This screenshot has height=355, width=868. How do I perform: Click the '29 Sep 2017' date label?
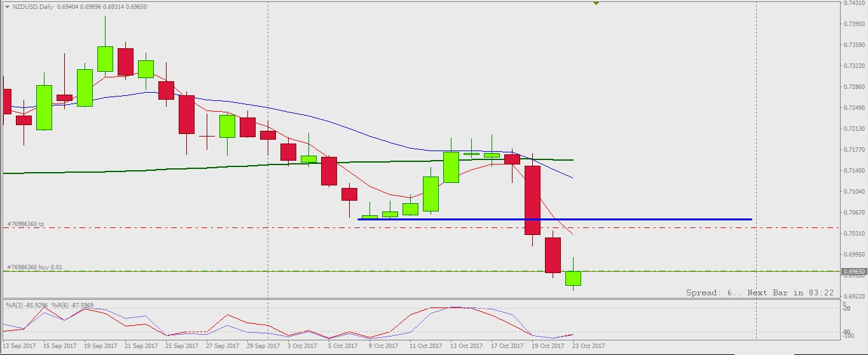(x=263, y=346)
